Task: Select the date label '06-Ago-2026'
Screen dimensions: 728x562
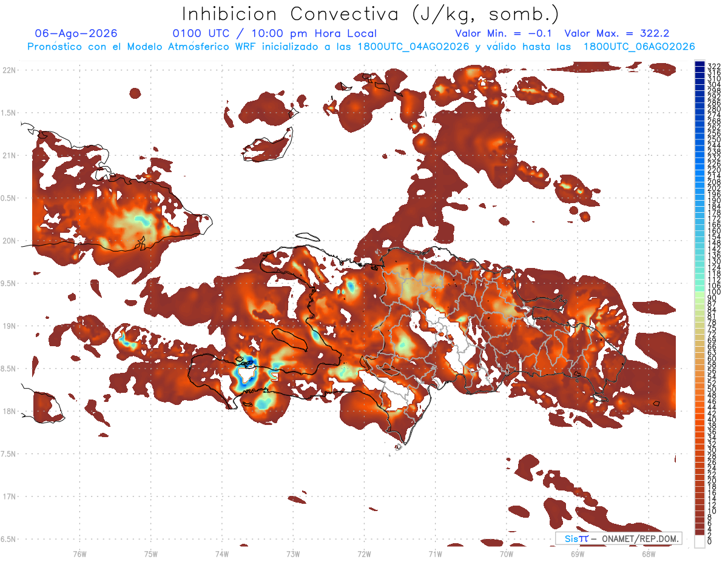Action: 76,33
